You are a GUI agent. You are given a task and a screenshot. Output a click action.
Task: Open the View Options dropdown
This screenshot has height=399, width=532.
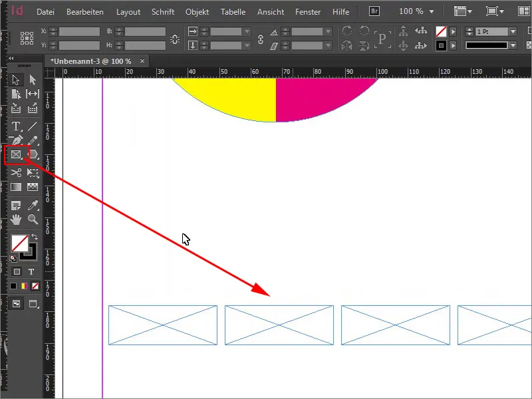[x=463, y=11]
